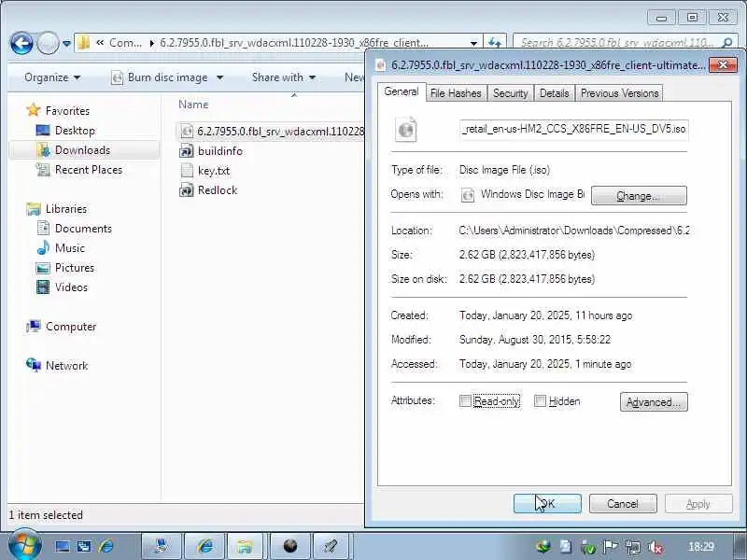
Task: Click Burn disc image toolbar button
Action: click(x=160, y=77)
